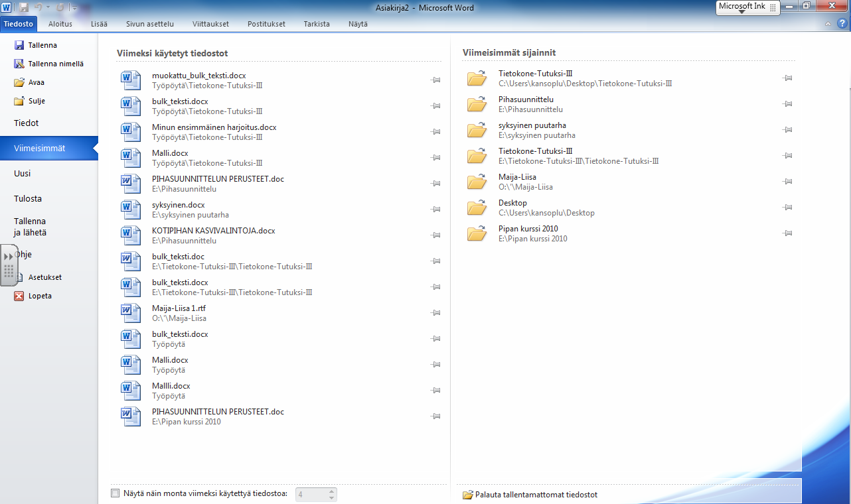Pin muokattu_bulk_teksti.docx to the list
Viewport: 851px width, 504px height.
(435, 80)
